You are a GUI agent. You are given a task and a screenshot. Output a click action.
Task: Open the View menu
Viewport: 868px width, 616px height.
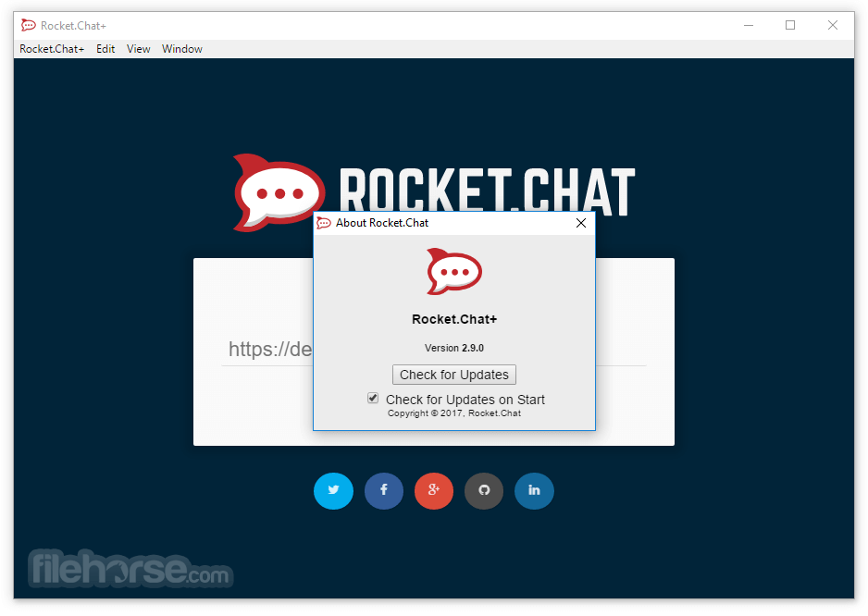[139, 49]
